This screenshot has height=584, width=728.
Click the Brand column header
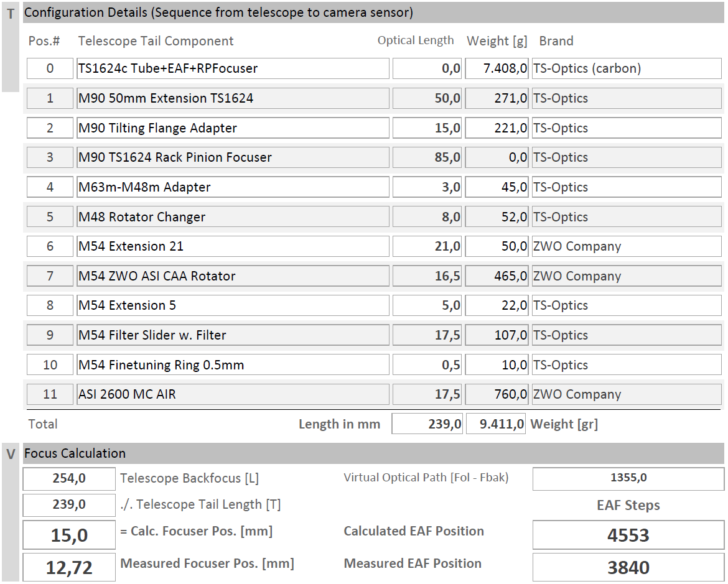pyautogui.click(x=556, y=41)
